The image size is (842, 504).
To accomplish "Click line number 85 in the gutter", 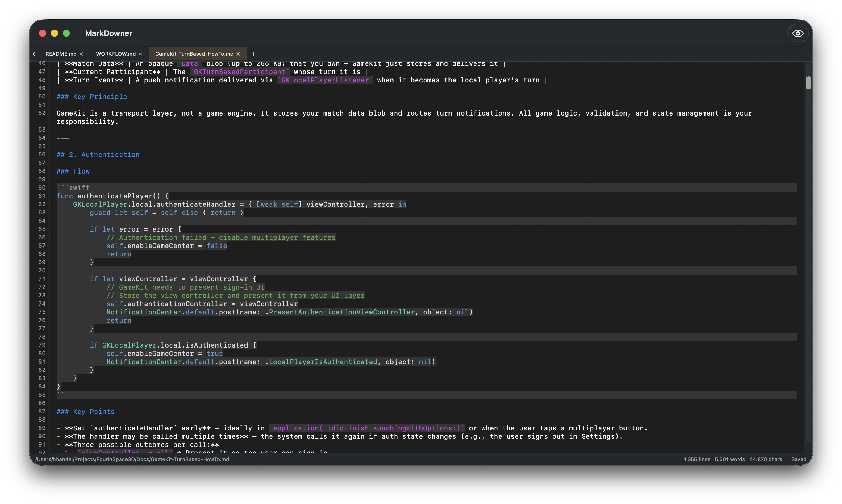I will click(41, 395).
